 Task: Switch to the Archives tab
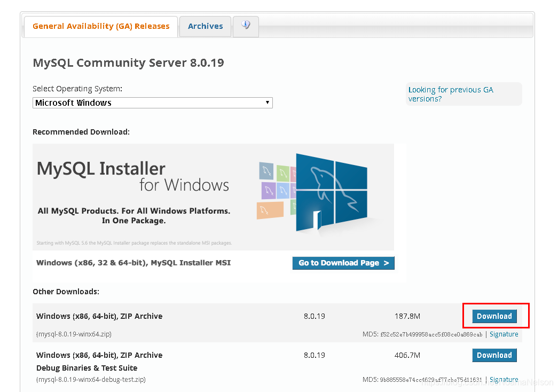206,26
